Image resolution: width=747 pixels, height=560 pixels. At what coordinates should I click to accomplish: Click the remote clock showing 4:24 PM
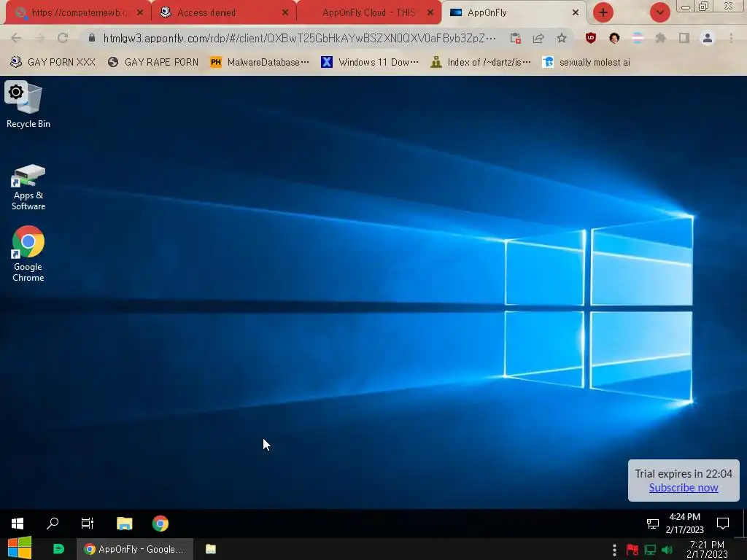pyautogui.click(x=684, y=523)
